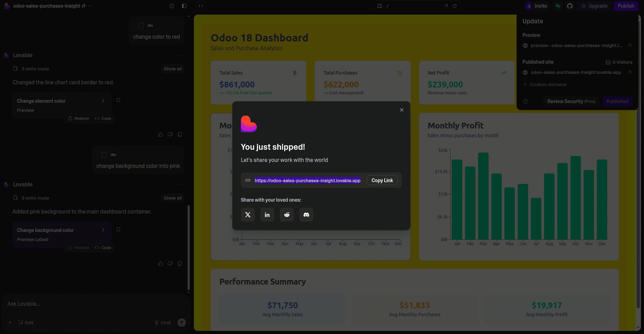Share the app on Discord
644x334 pixels.
[306, 215]
